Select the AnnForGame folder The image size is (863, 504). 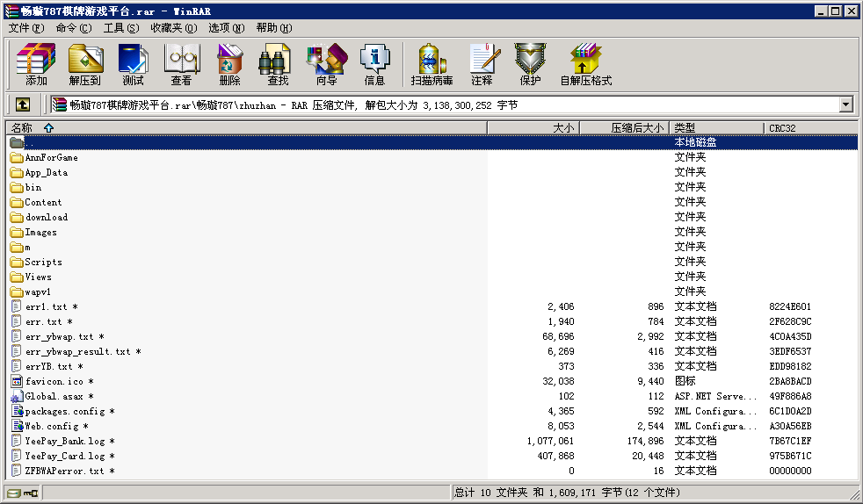51,158
